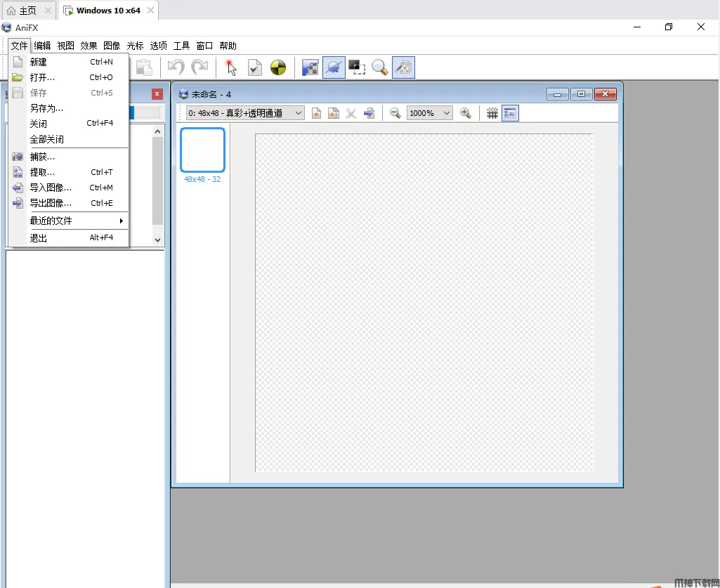Click the document with checkmark toolbar icon
This screenshot has height=588, width=720.
click(255, 67)
